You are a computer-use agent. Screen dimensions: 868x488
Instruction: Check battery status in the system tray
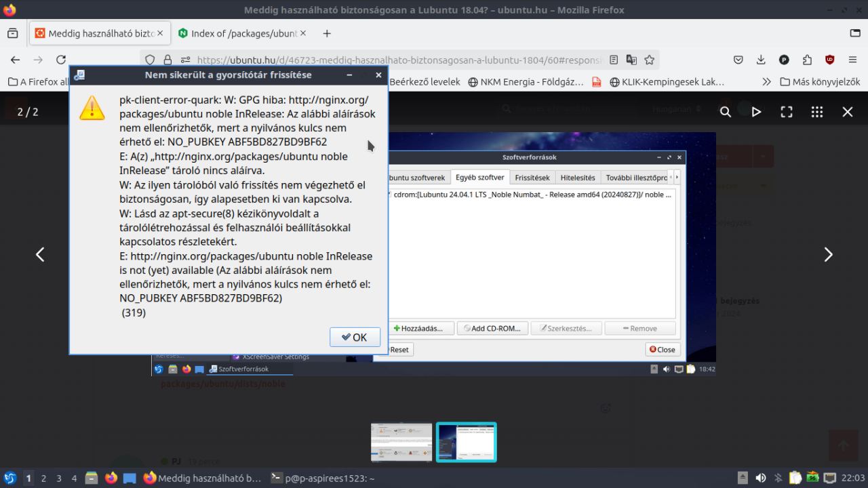pyautogui.click(x=812, y=478)
